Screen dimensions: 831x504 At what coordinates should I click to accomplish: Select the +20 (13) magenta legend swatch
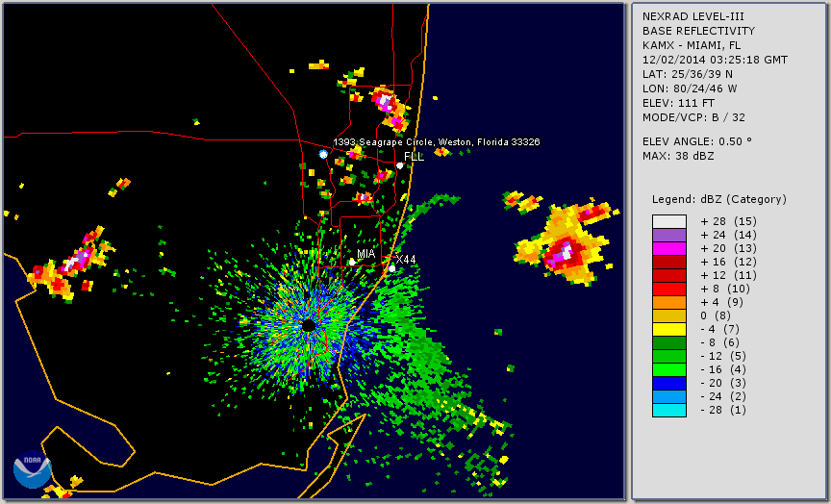coord(669,248)
